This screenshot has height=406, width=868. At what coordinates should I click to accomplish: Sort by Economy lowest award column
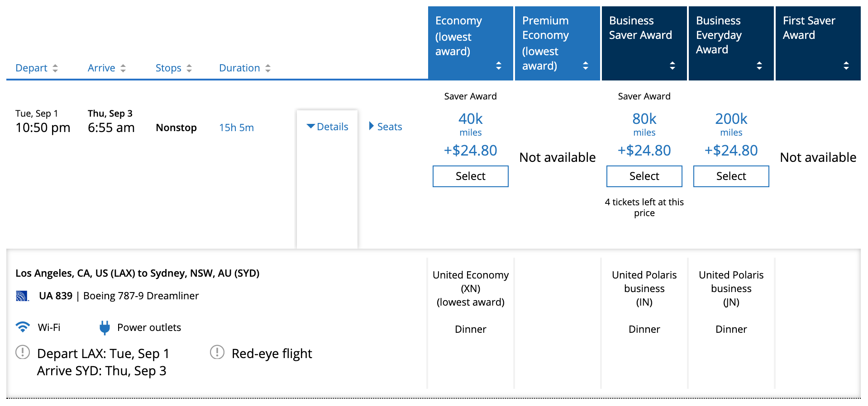[x=499, y=66]
